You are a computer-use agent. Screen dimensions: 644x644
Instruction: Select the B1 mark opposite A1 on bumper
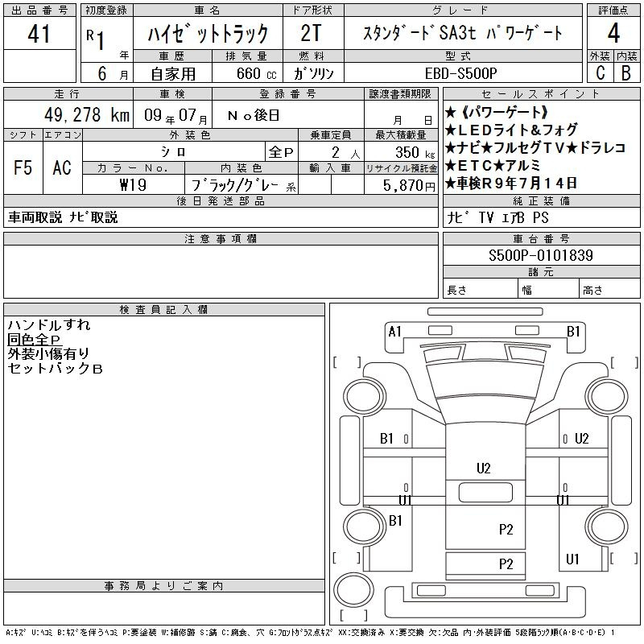click(x=573, y=332)
